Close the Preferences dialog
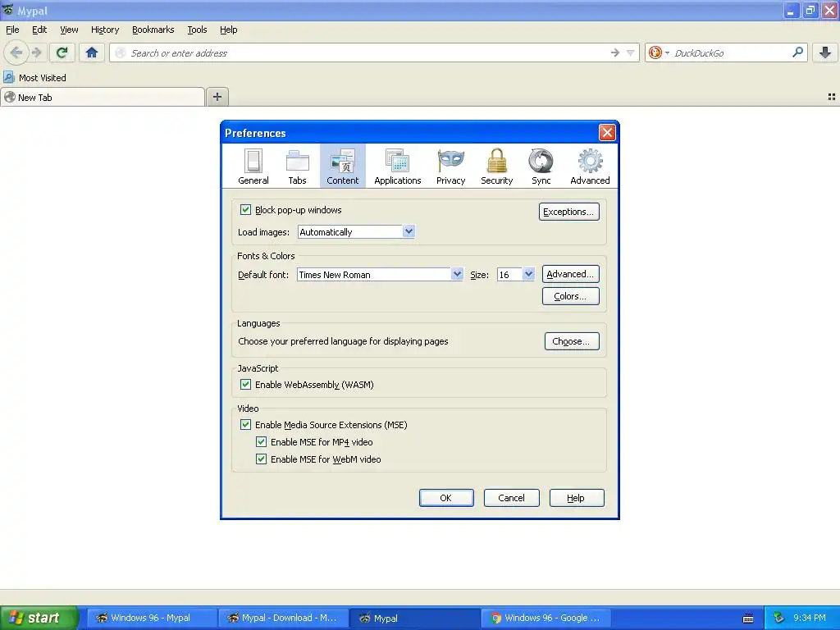The height and width of the screenshot is (630, 840). (607, 132)
